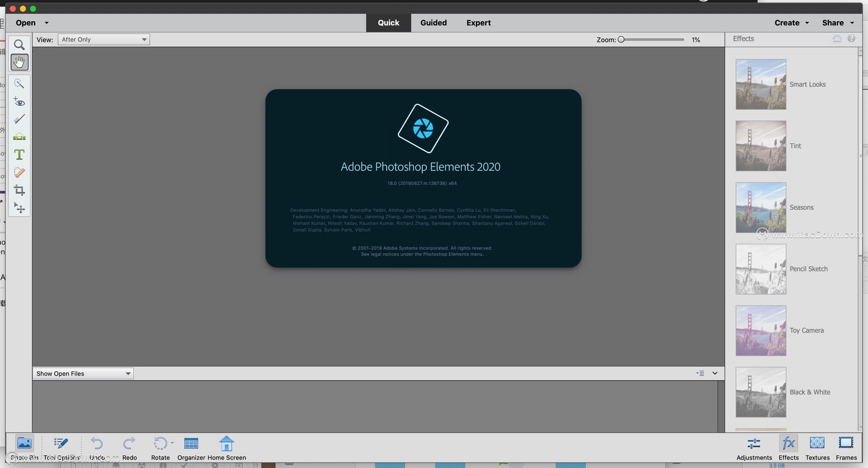This screenshot has width=868, height=468.
Task: Select the Whiten Teeth brush tool
Action: 19,120
